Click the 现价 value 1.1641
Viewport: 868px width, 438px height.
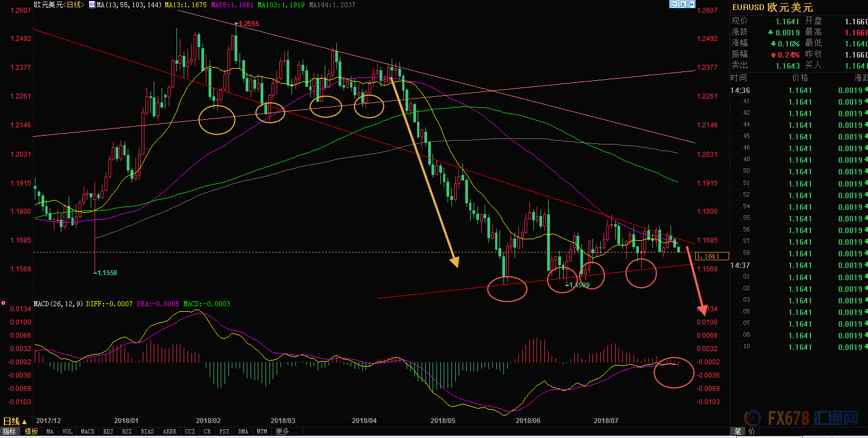787,22
